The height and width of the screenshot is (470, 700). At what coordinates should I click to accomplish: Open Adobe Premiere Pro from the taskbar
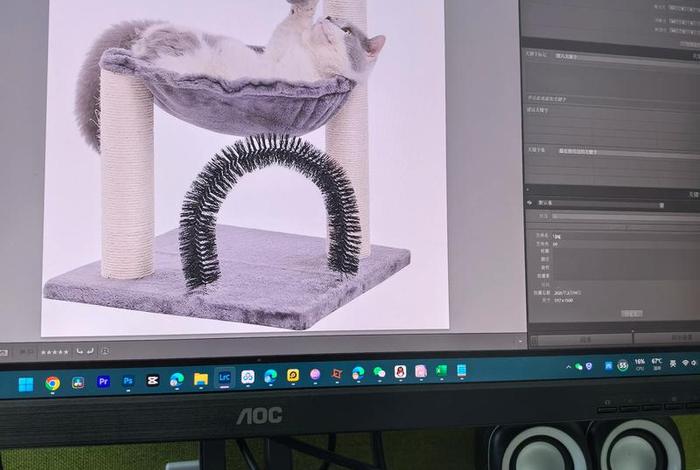coord(104,382)
